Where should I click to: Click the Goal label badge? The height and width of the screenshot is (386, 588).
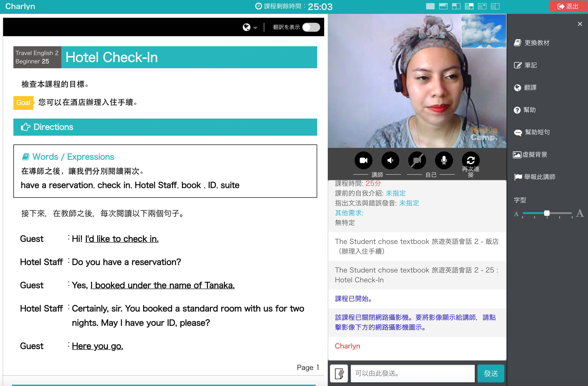(x=23, y=103)
